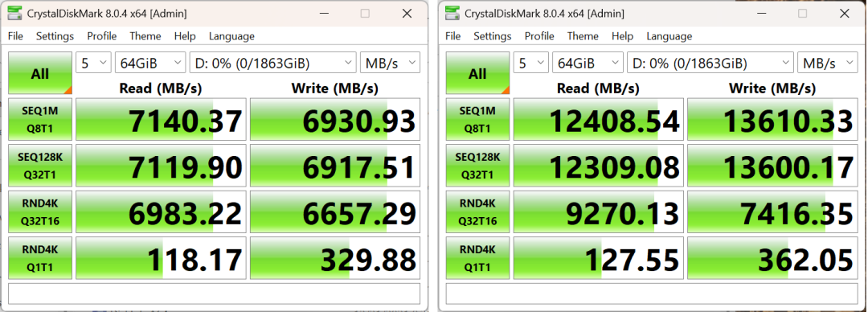Viewport: 868px width, 312px height.
Task: Run RND4K Q1T1 test in right window
Action: click(477, 257)
